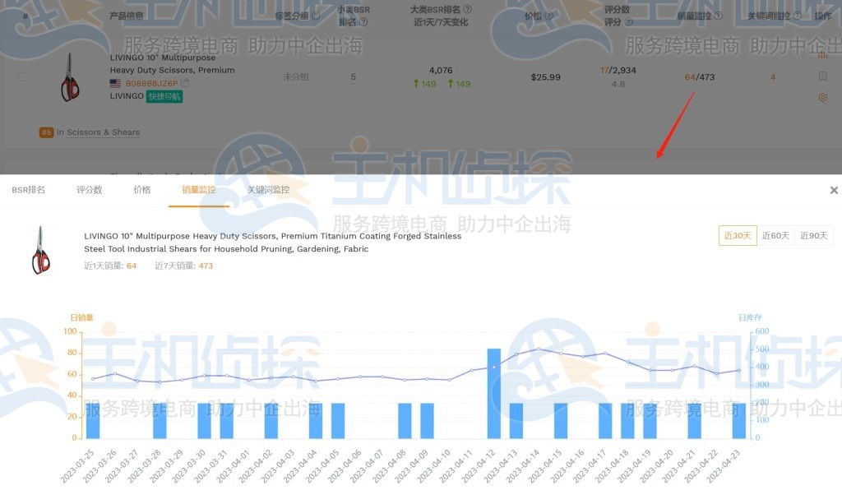Click help icon next to 小类BSR排名 header
Viewport: 842px width, 504px height.
point(363,22)
